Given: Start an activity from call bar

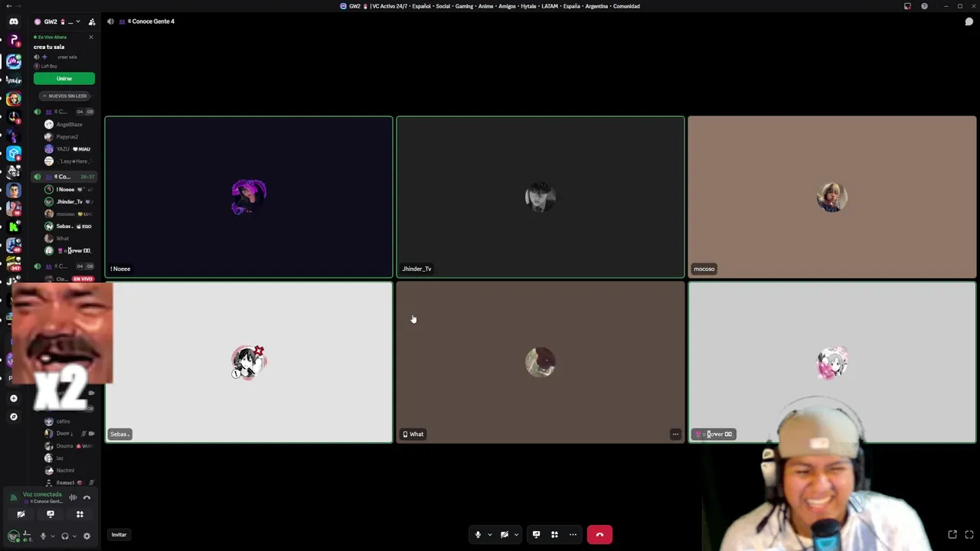Looking at the screenshot, I should [x=554, y=534].
